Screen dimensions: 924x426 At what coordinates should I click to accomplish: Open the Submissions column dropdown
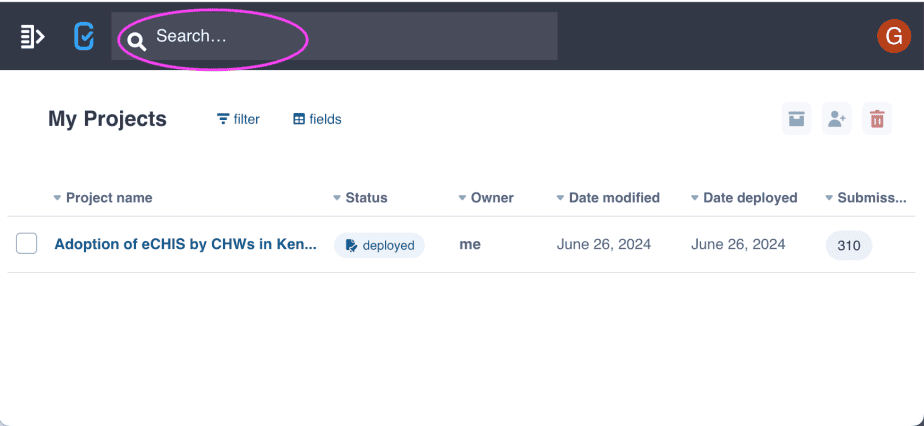pyautogui.click(x=829, y=198)
